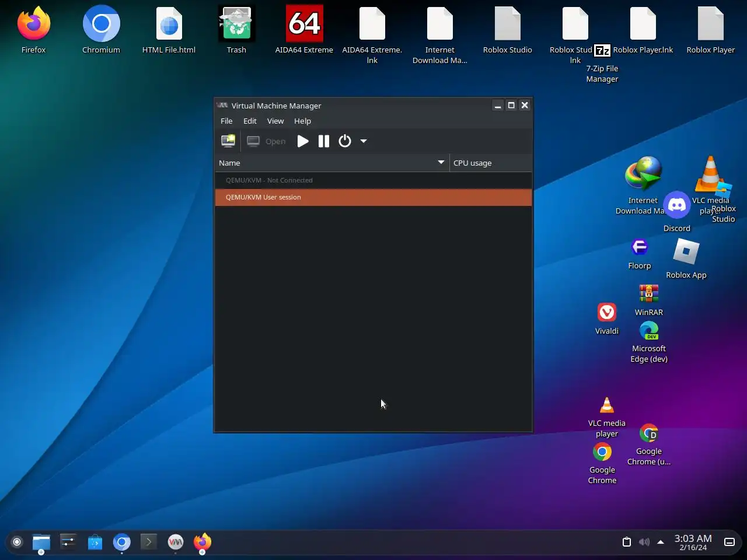The width and height of the screenshot is (747, 560).
Task: Open the column dropdown arrow beside Name
Action: pos(441,162)
